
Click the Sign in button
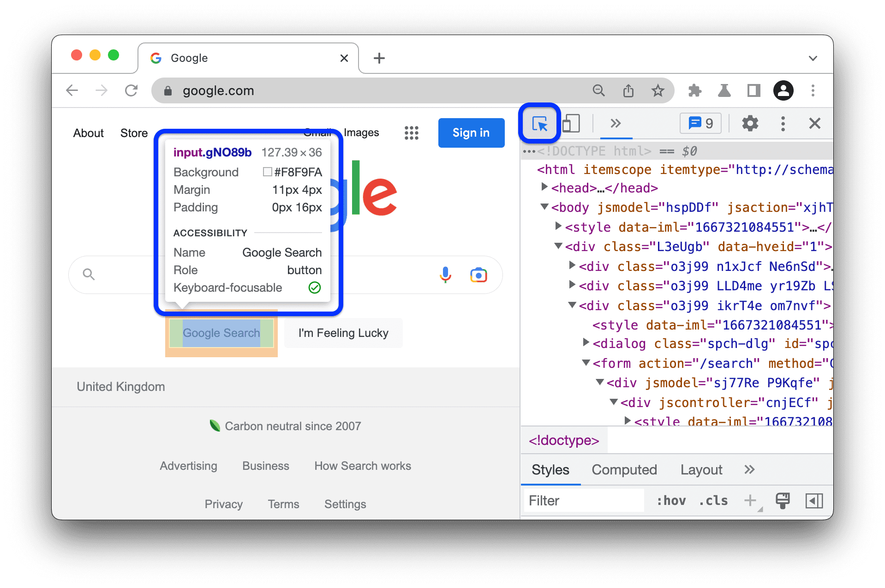coord(471,132)
